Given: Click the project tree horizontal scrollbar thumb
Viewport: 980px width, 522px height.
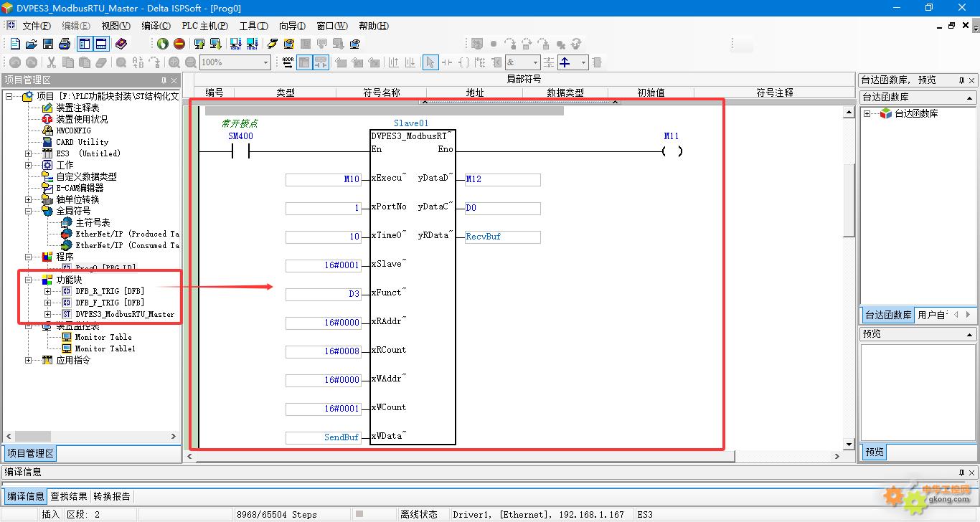Looking at the screenshot, I should pos(32,436).
